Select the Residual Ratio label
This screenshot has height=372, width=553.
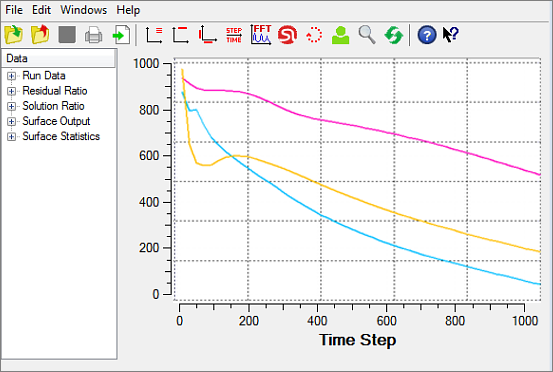pos(55,91)
